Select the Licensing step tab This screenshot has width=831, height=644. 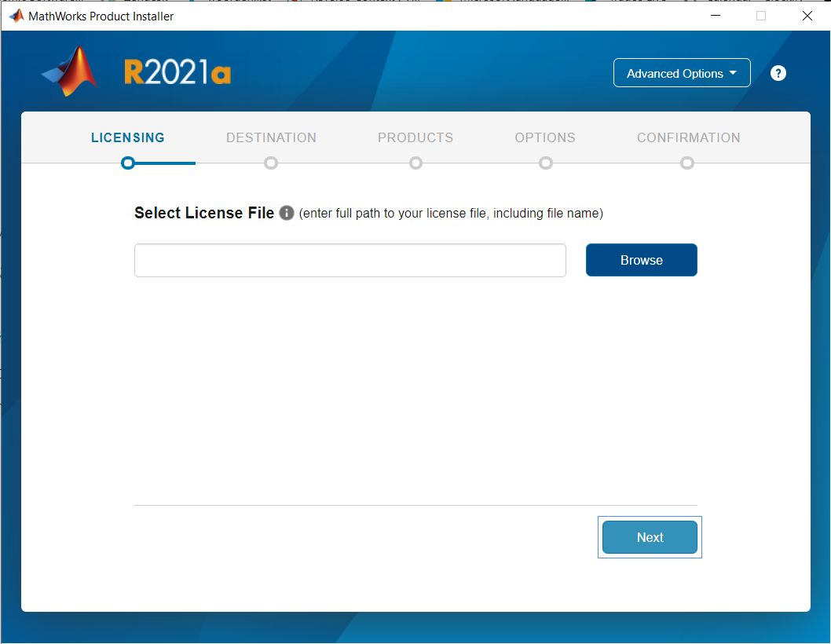click(x=128, y=137)
